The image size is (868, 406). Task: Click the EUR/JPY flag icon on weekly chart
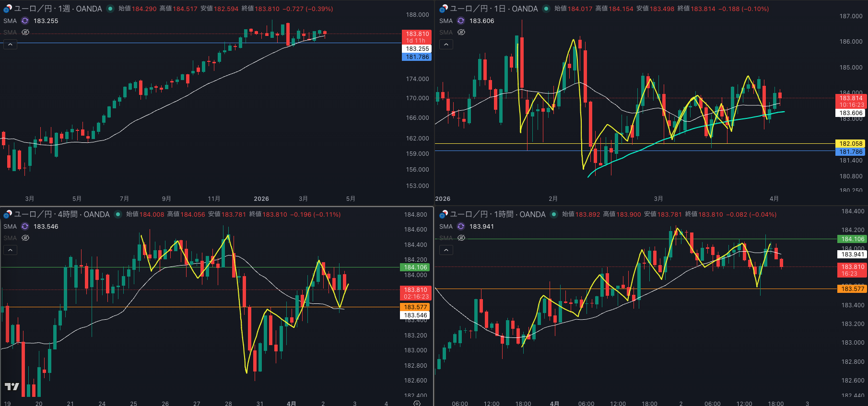coord(7,9)
